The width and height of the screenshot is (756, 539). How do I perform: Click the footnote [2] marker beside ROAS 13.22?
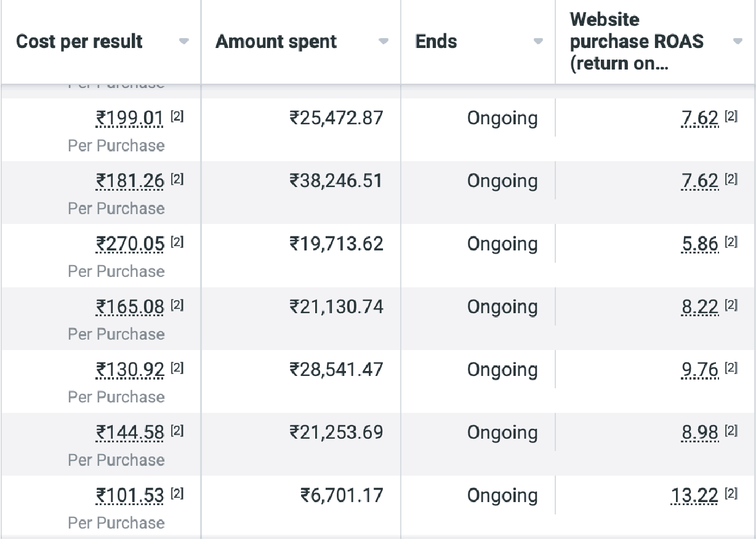coord(731,493)
